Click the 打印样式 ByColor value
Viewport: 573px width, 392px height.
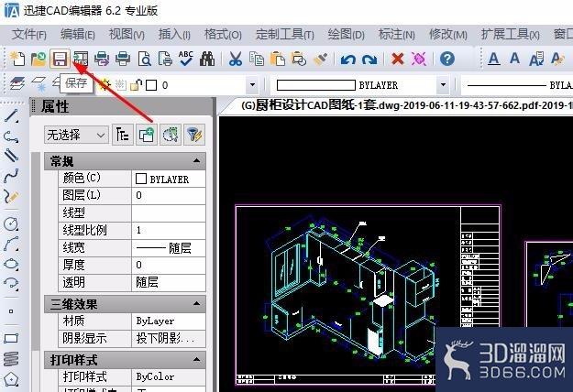169,376
